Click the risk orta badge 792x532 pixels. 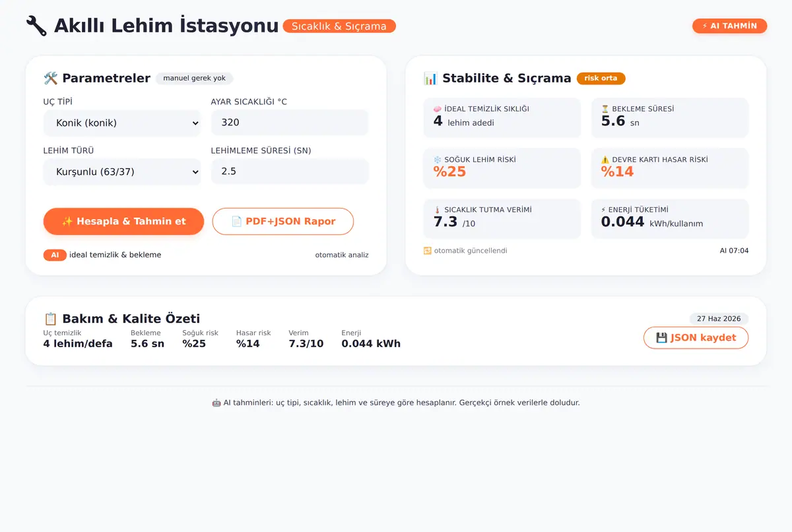[x=601, y=78]
